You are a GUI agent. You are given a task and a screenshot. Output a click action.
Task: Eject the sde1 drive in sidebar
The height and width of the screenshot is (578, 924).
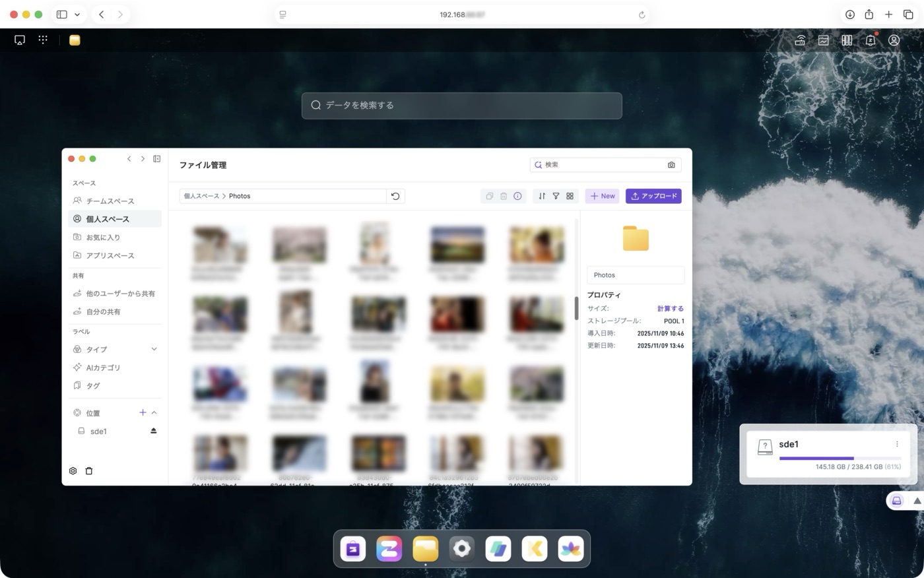click(x=153, y=431)
